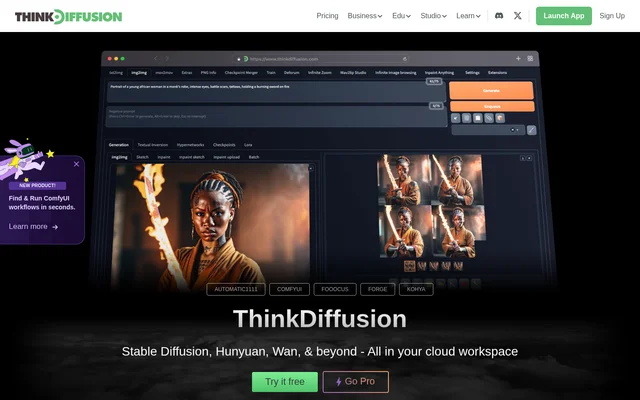
Task: Click the white clipboard icon under Enqueue
Action: (478, 118)
